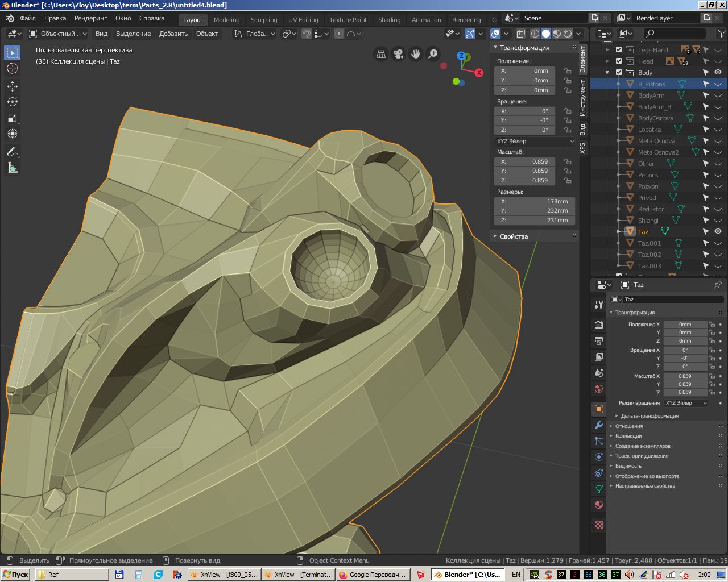Switch to the Modeling workspace tab

click(x=226, y=19)
